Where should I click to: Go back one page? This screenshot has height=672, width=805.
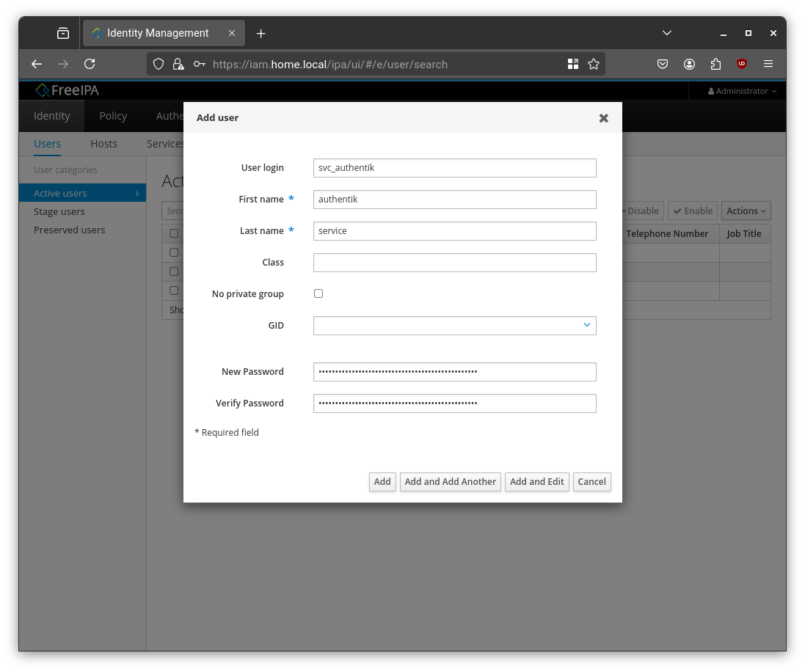37,64
